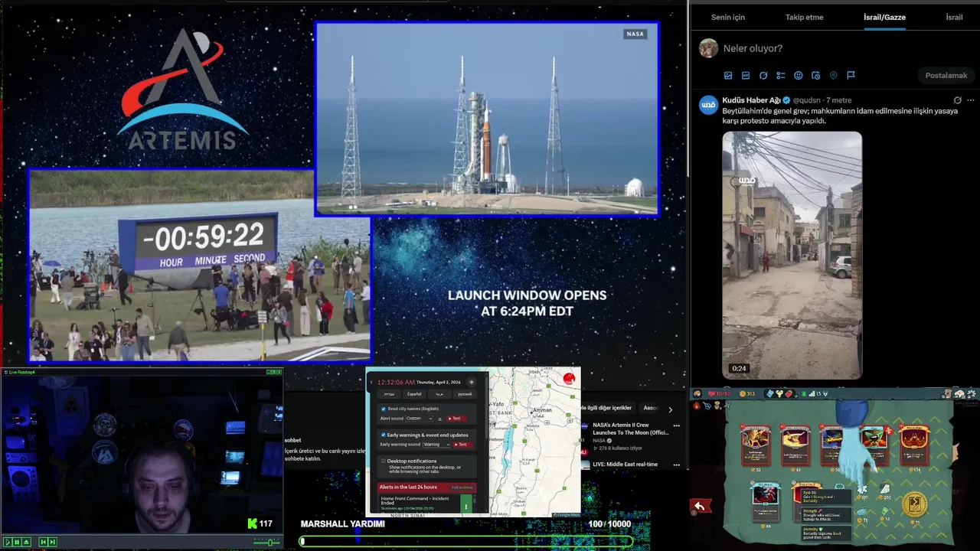Click the Grok icon in composer toolbar
This screenshot has height=551, width=980.
(x=763, y=76)
